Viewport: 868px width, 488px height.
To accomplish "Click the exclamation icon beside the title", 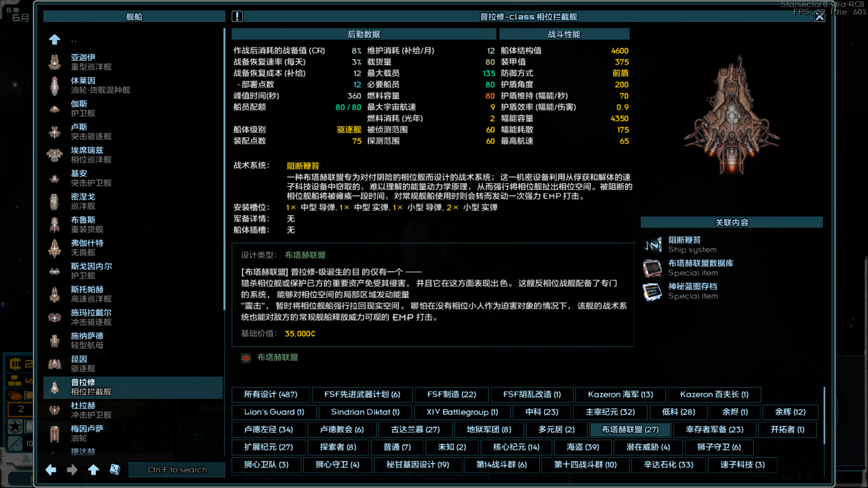I will 237,16.
